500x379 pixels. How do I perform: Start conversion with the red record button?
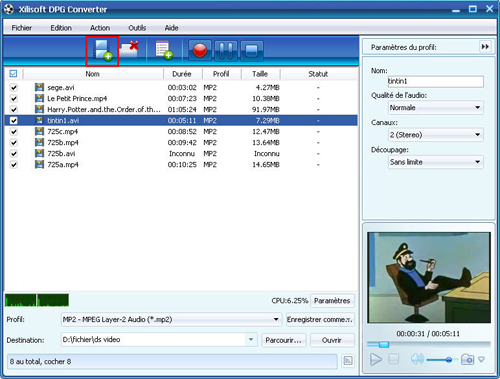[x=200, y=51]
